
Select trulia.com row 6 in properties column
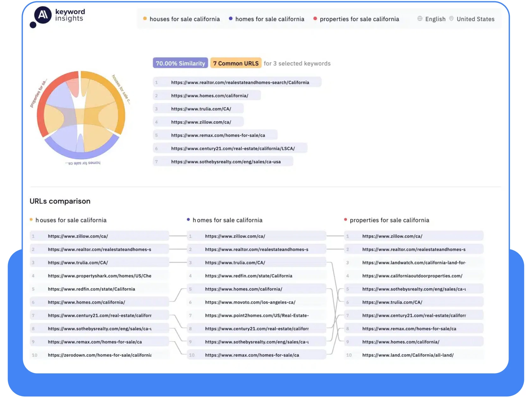tap(414, 302)
